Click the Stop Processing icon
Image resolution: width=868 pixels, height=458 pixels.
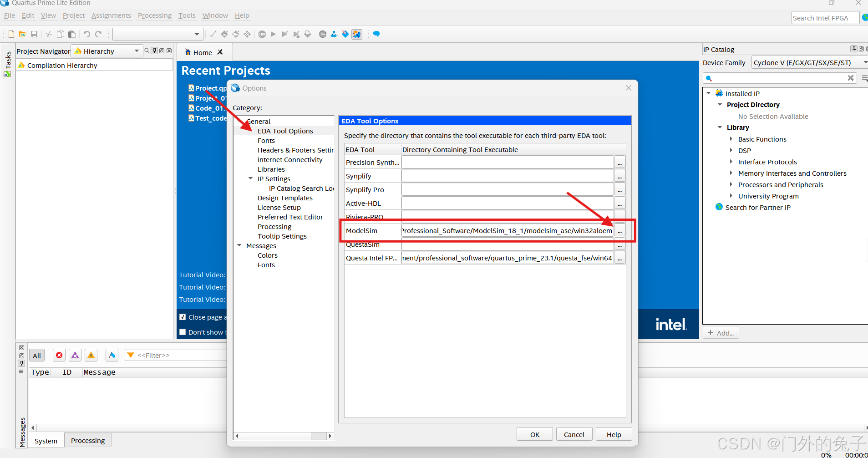[x=262, y=34]
